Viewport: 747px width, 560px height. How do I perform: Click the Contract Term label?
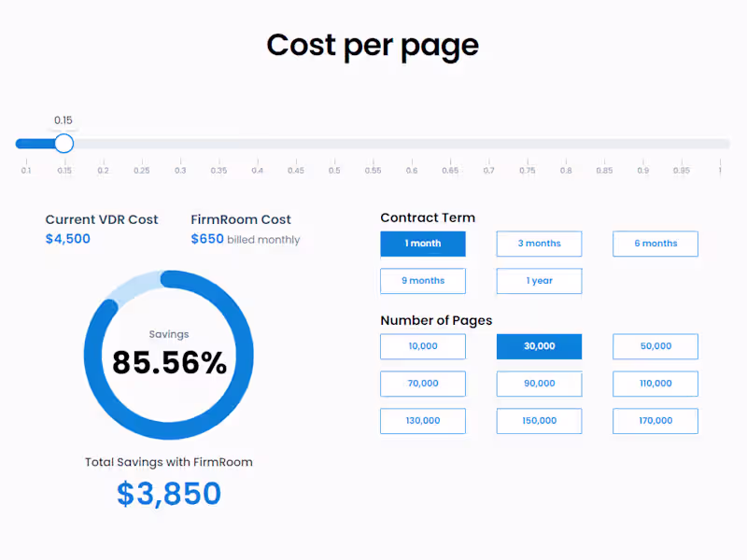[428, 217]
